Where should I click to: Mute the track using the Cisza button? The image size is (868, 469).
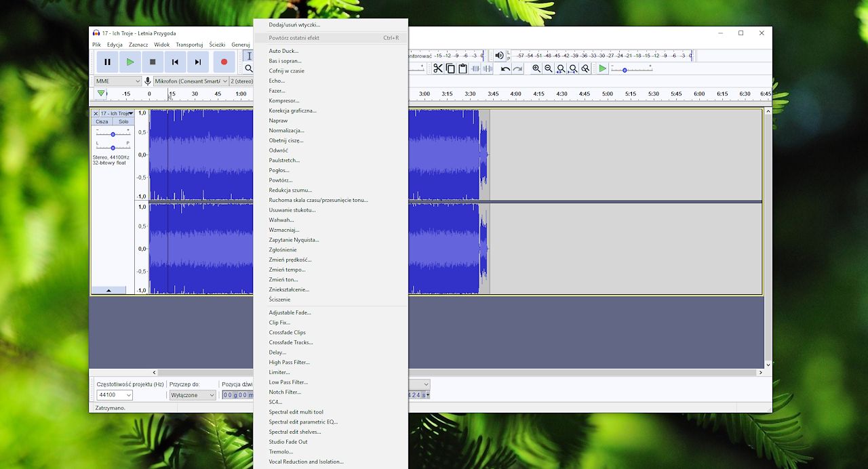[102, 121]
